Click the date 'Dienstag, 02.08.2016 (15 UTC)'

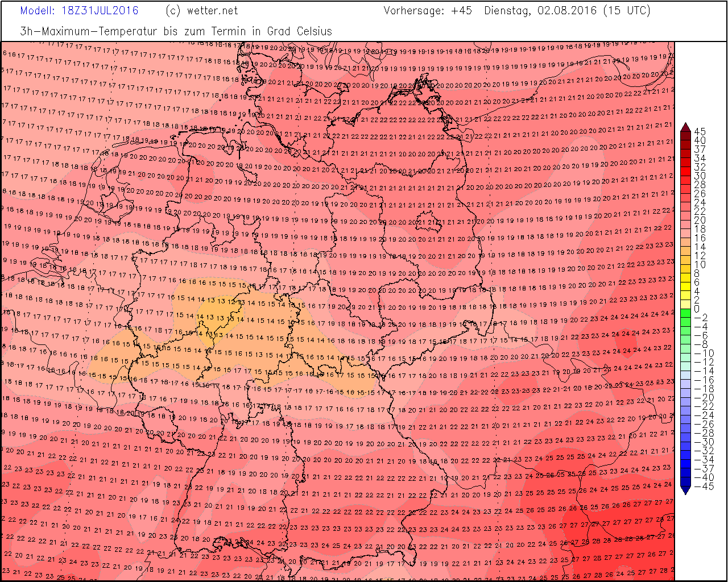(567, 11)
